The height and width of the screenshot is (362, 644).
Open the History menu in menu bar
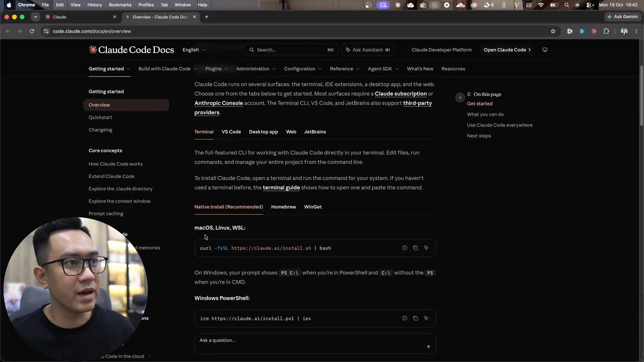click(95, 5)
